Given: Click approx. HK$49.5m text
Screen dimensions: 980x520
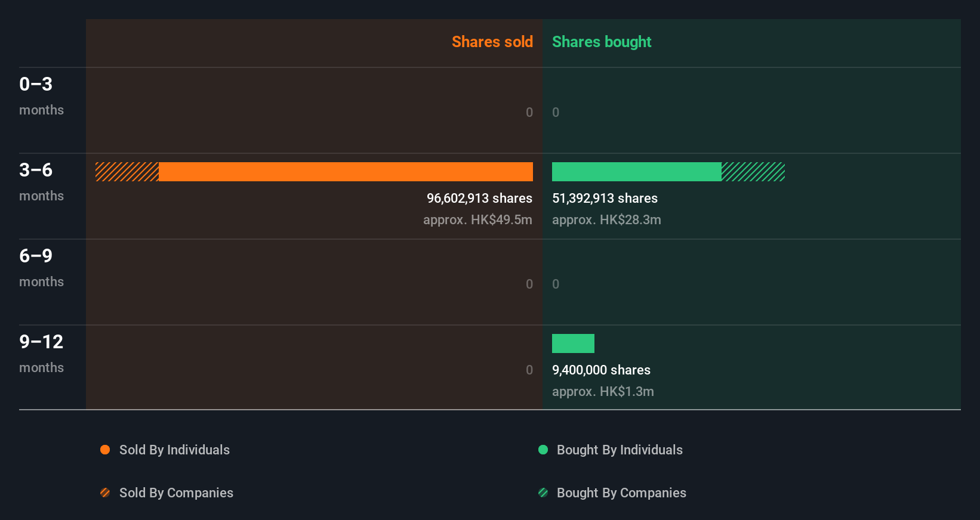Looking at the screenshot, I should tap(477, 219).
